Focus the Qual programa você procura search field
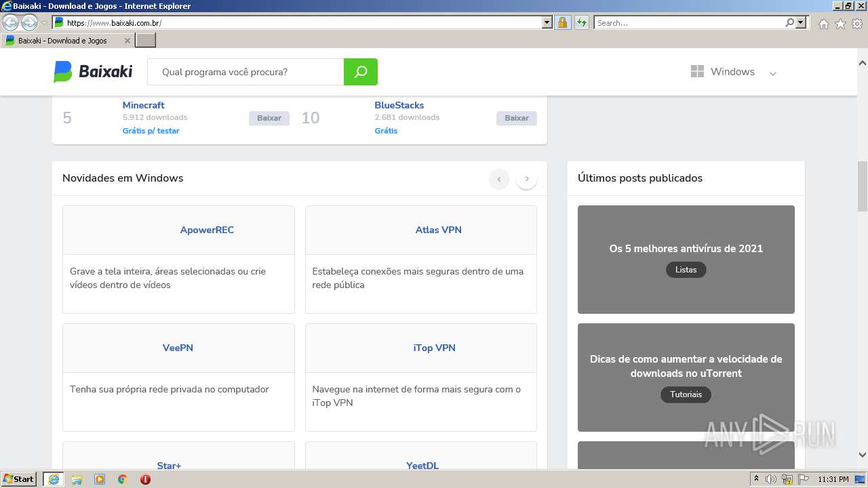The image size is (868, 488). (245, 72)
